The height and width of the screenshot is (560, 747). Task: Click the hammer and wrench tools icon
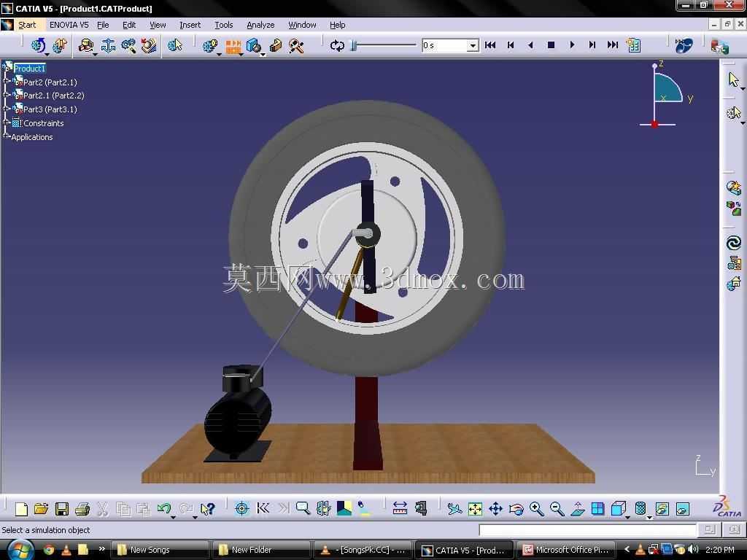(296, 46)
